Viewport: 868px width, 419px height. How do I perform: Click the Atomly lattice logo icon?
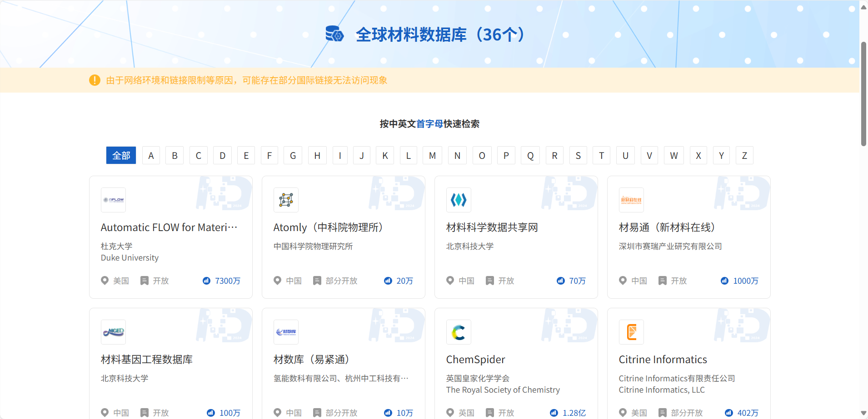click(286, 200)
